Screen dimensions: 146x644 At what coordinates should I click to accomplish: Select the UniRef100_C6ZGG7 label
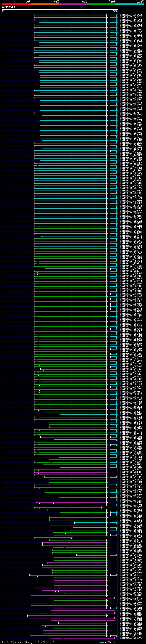(x=131, y=286)
